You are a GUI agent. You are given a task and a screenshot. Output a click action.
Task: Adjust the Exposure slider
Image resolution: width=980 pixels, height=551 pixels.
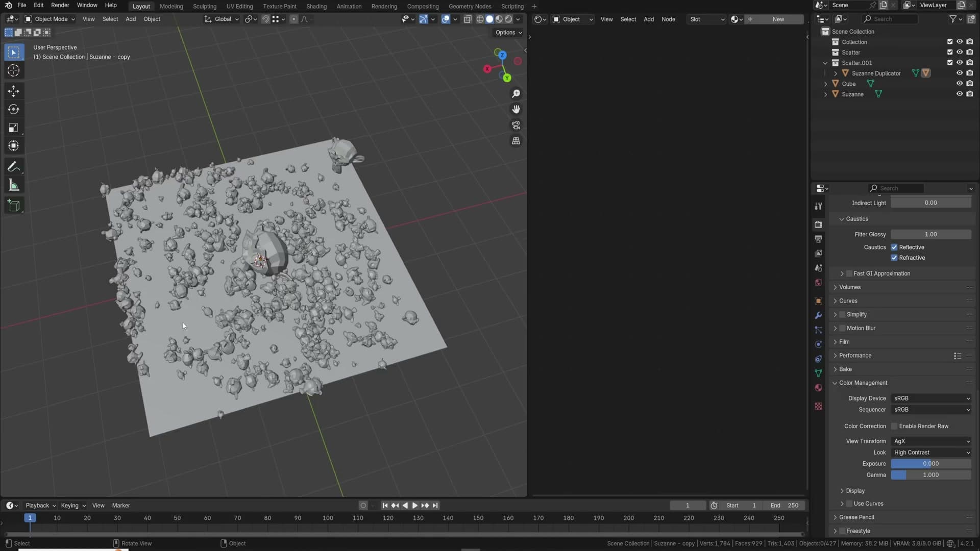click(x=931, y=464)
